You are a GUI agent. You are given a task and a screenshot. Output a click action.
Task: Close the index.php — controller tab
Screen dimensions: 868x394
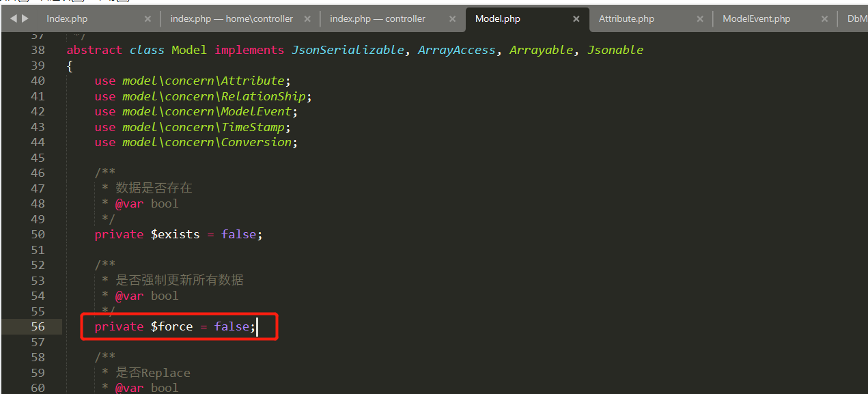click(x=453, y=19)
